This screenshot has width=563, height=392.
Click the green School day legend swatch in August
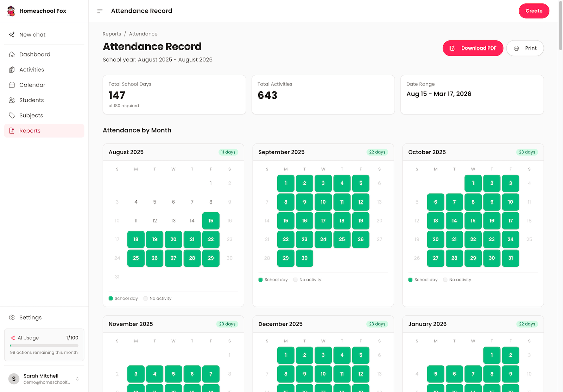click(x=111, y=298)
